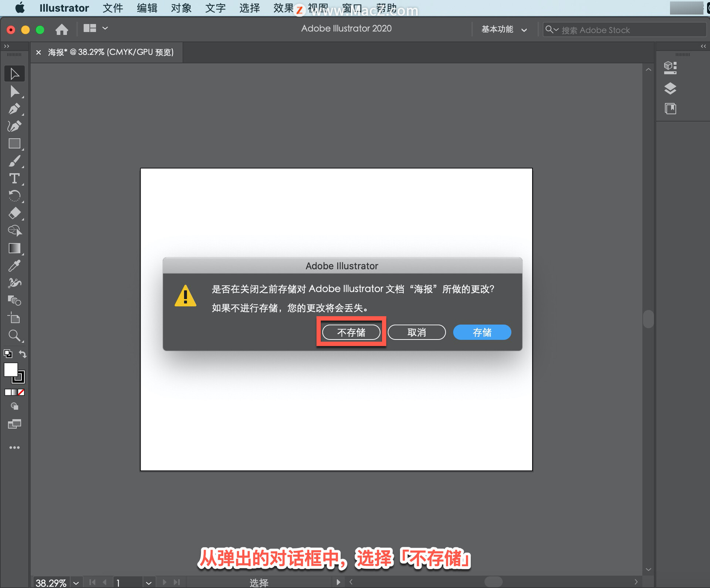Image resolution: width=710 pixels, height=588 pixels.
Task: Select the Eyedropper tool
Action: (x=14, y=266)
